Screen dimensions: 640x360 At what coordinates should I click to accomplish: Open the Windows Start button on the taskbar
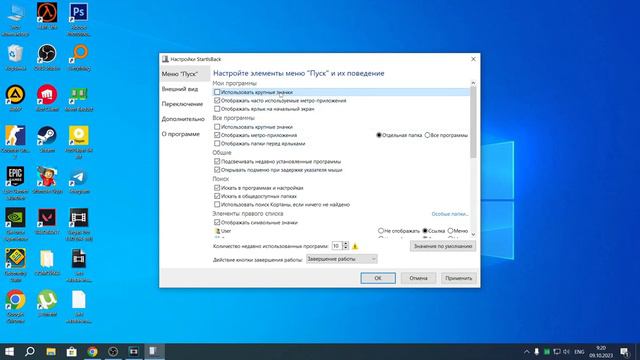pos(9,351)
